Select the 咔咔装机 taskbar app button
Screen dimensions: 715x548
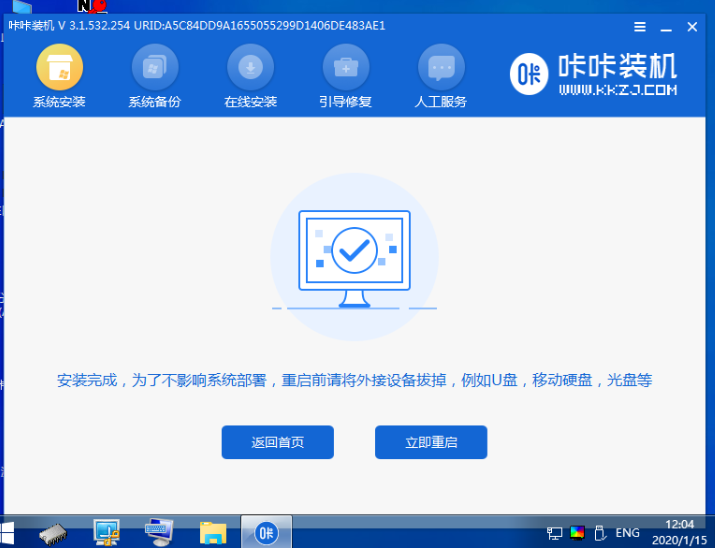[266, 532]
